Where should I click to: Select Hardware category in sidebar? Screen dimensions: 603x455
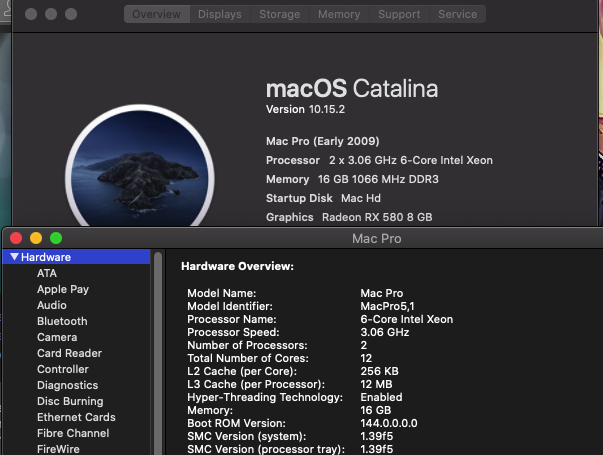tap(76, 257)
